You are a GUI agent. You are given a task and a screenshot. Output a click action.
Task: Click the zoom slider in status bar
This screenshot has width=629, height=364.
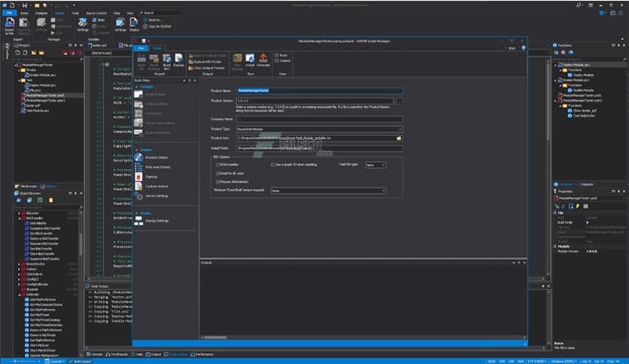tap(15, 361)
